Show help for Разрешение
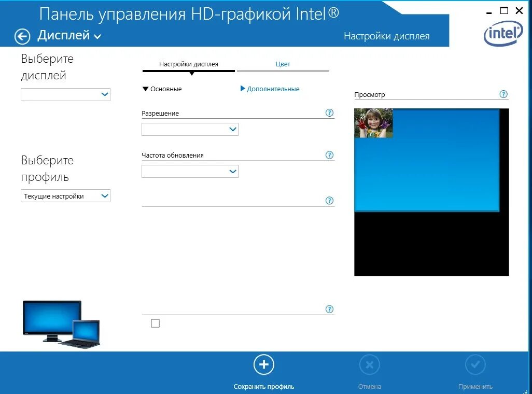The image size is (532, 394). tap(329, 113)
